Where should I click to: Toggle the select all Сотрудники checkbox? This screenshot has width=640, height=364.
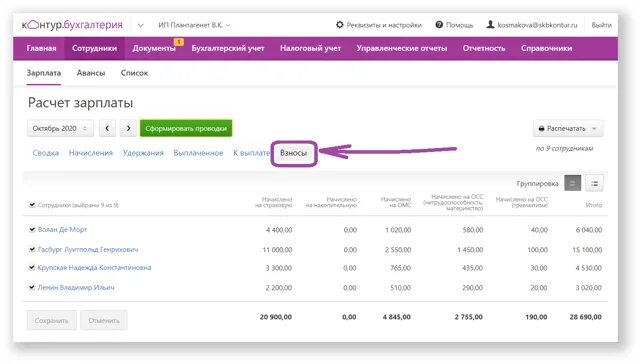[32, 205]
